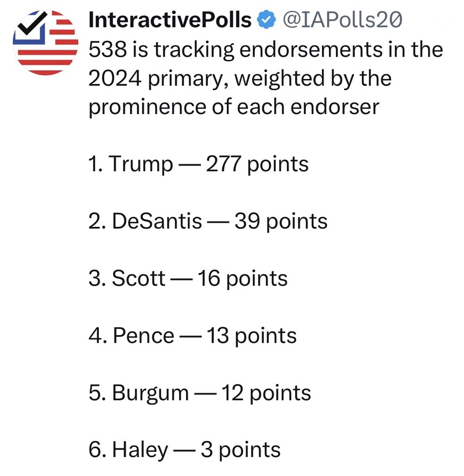Viewport: 464px width, 476px height.
Task: Click the word Burgum in the list
Action: pyautogui.click(x=151, y=393)
